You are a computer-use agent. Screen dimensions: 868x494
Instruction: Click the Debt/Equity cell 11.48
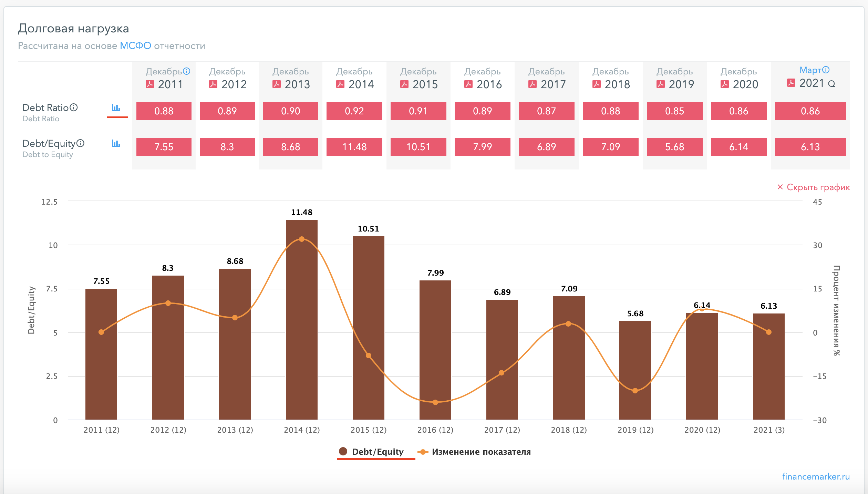pyautogui.click(x=354, y=147)
